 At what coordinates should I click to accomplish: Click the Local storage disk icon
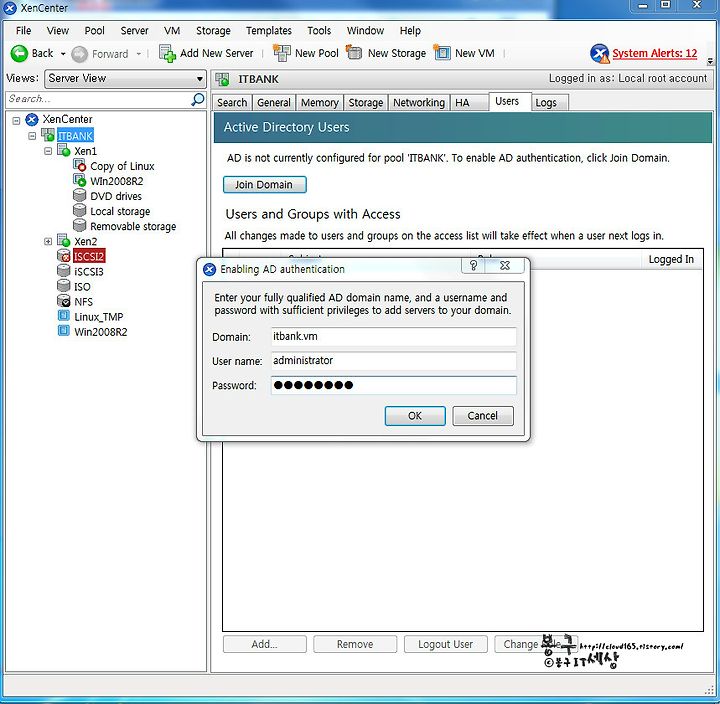click(79, 211)
